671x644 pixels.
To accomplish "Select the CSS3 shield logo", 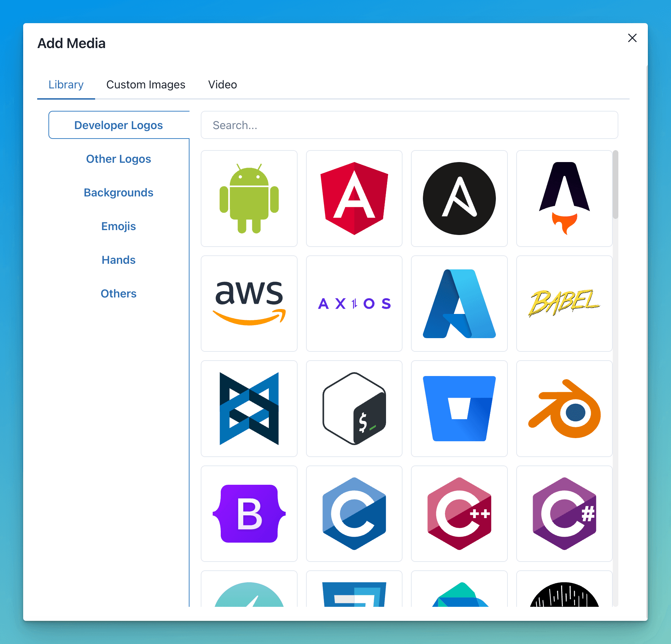I will [354, 589].
